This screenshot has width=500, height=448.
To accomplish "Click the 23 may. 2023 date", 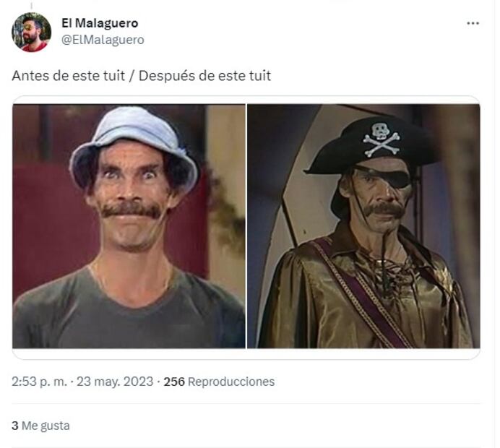I will [115, 382].
